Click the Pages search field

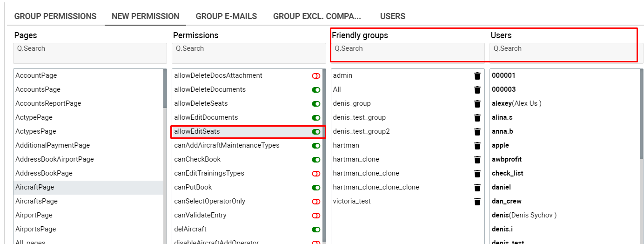90,53
